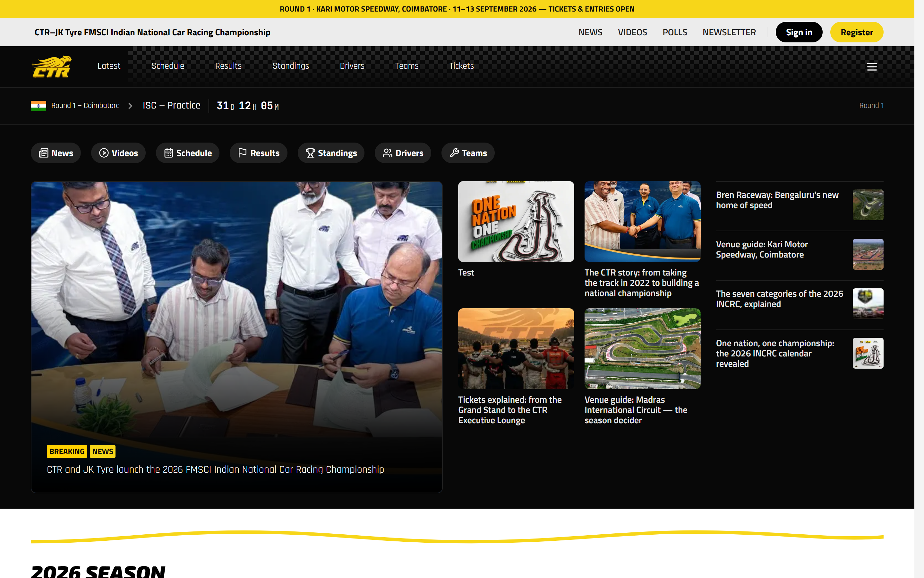Image resolution: width=924 pixels, height=578 pixels.
Task: Click the Kari Motor Speedway venue thumbnail
Action: (x=868, y=254)
